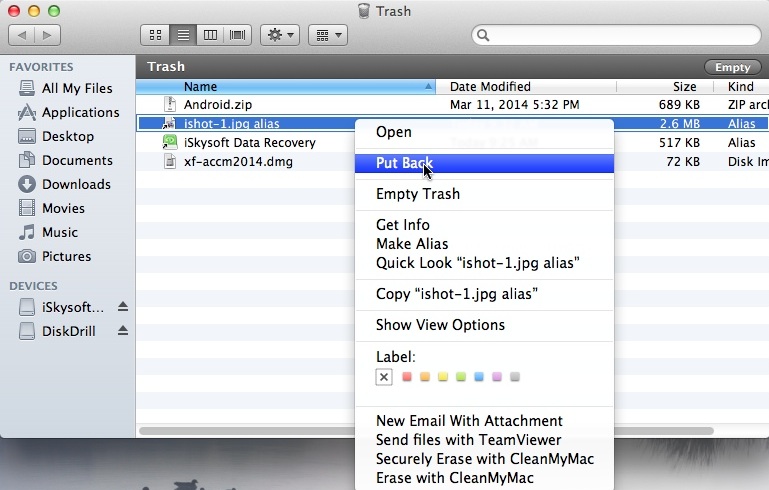Open the Arrange items dropdown
This screenshot has width=769, height=490.
click(328, 35)
